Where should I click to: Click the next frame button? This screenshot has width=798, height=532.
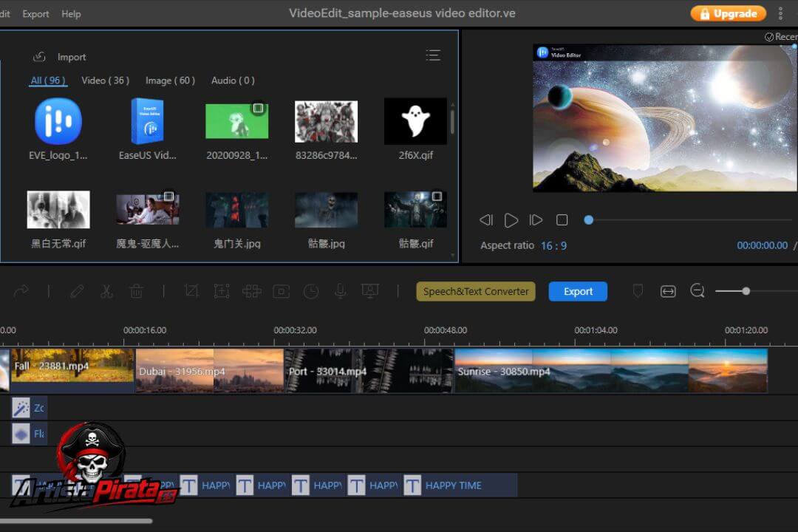tap(536, 220)
